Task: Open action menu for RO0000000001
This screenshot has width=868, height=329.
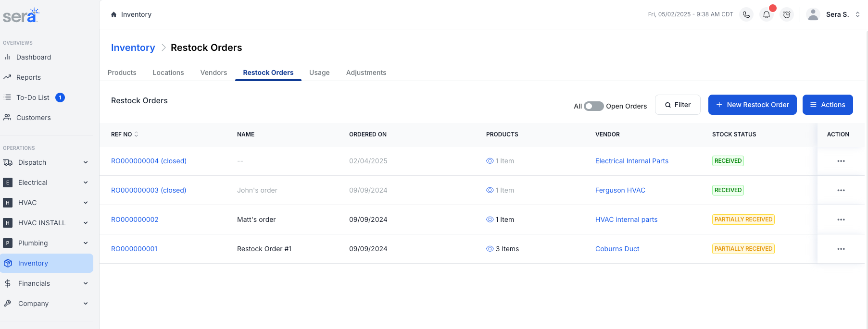Action: click(841, 249)
